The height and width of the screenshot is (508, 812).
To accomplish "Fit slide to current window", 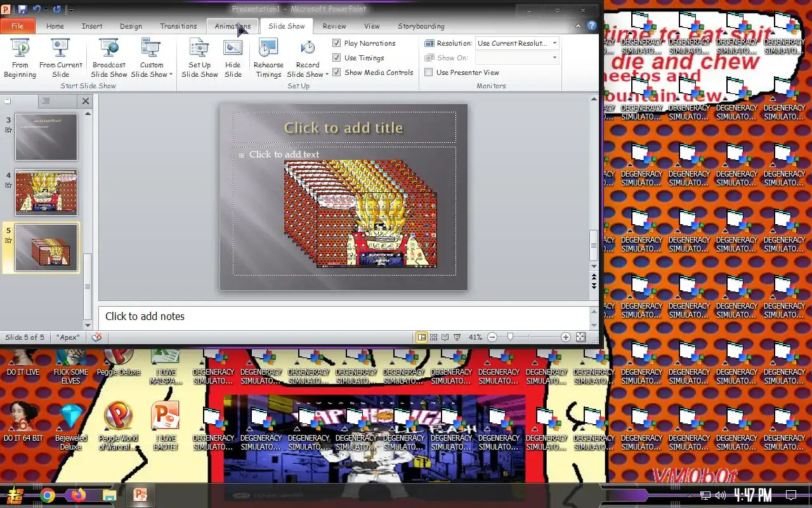I will pos(580,337).
